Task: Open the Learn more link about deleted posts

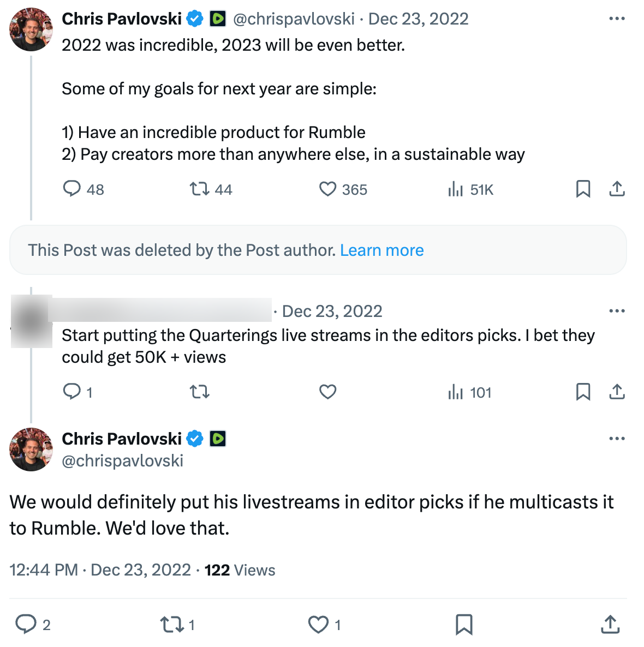Action: tap(382, 250)
